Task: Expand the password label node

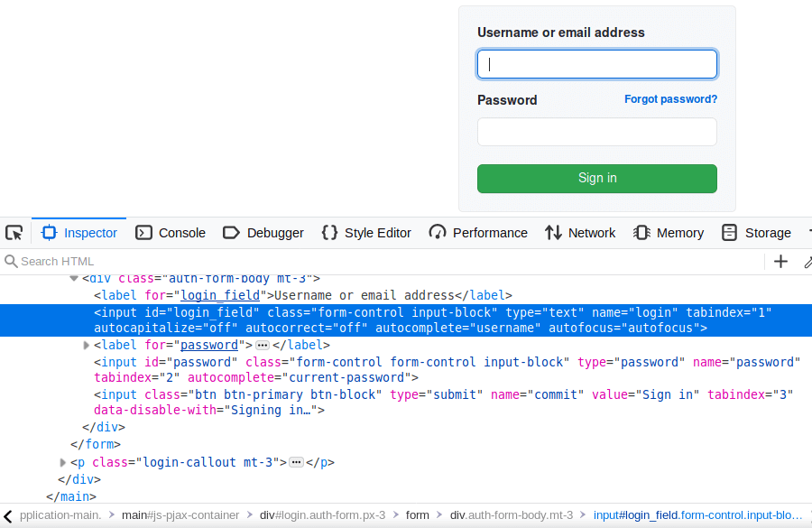Action: (x=86, y=344)
